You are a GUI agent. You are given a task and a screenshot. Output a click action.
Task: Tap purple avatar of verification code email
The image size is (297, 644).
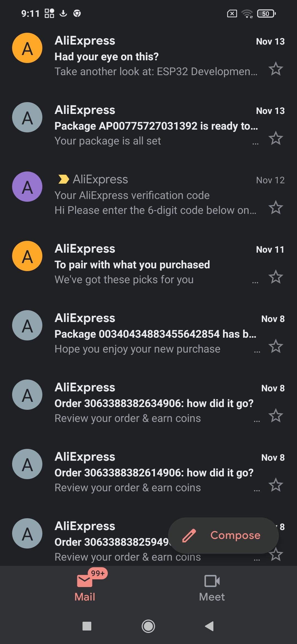(x=27, y=187)
